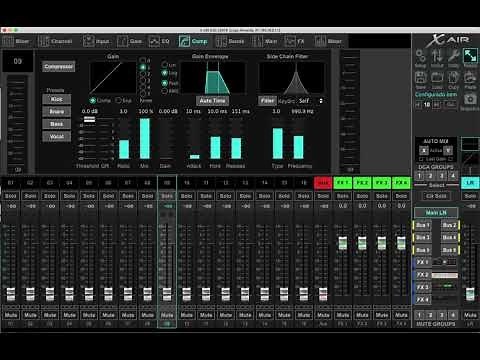
Task: Select the Exp mode radio button
Action: coord(118,100)
